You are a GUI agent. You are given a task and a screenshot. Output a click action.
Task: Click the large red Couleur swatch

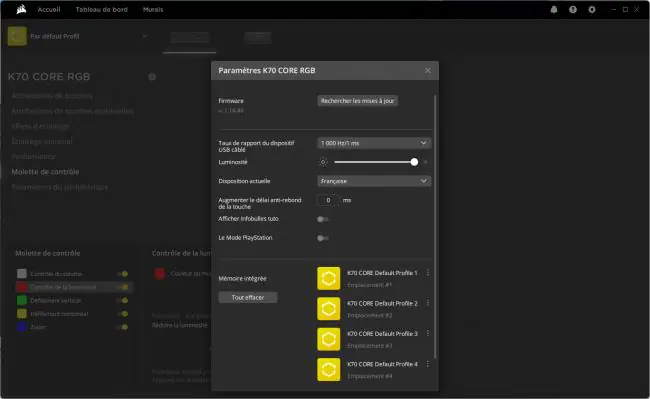tap(160, 273)
